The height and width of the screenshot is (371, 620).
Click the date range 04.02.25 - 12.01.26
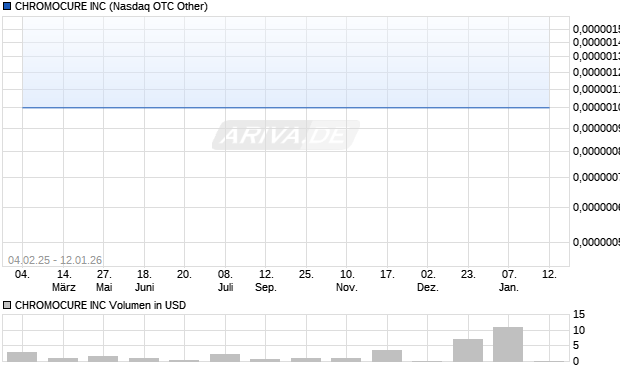coord(55,260)
